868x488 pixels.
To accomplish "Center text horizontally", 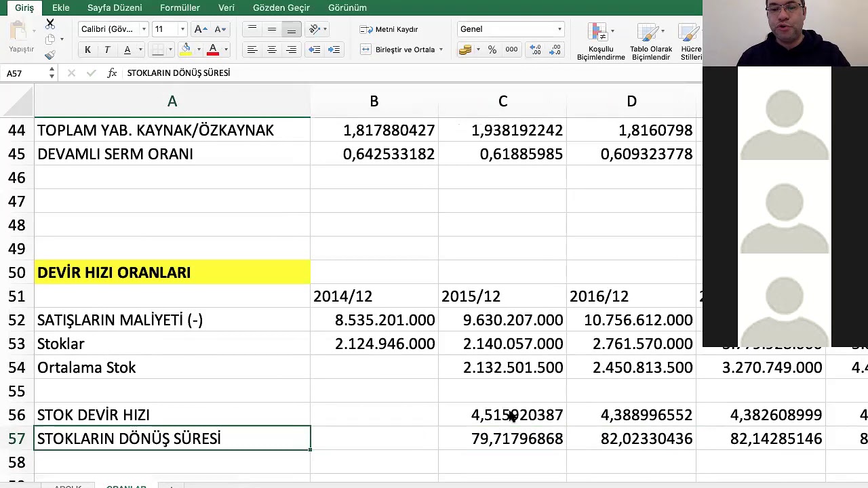I will point(272,49).
